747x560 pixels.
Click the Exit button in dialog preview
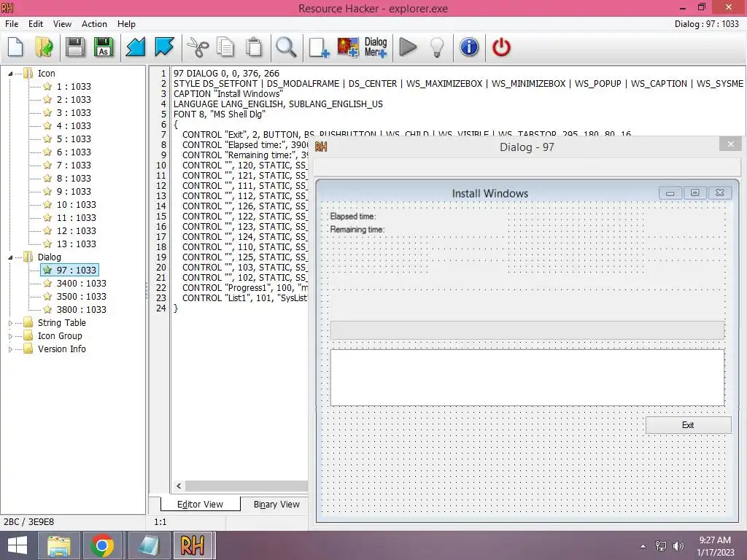(x=688, y=425)
